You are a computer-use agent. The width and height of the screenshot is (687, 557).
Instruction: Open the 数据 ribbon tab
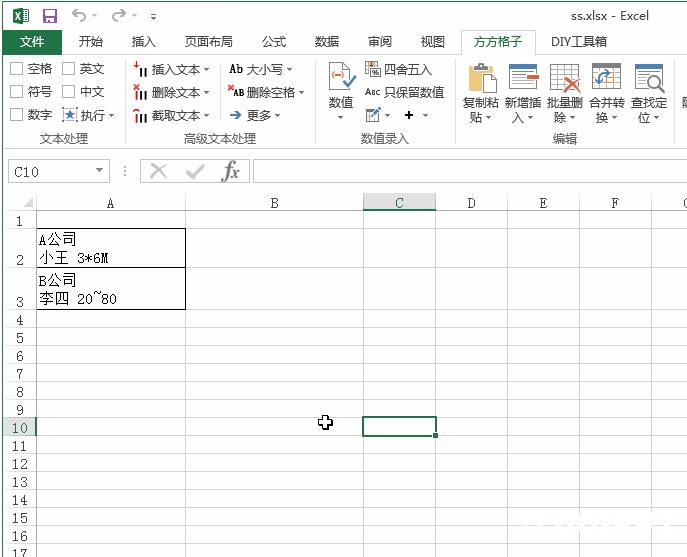click(326, 42)
